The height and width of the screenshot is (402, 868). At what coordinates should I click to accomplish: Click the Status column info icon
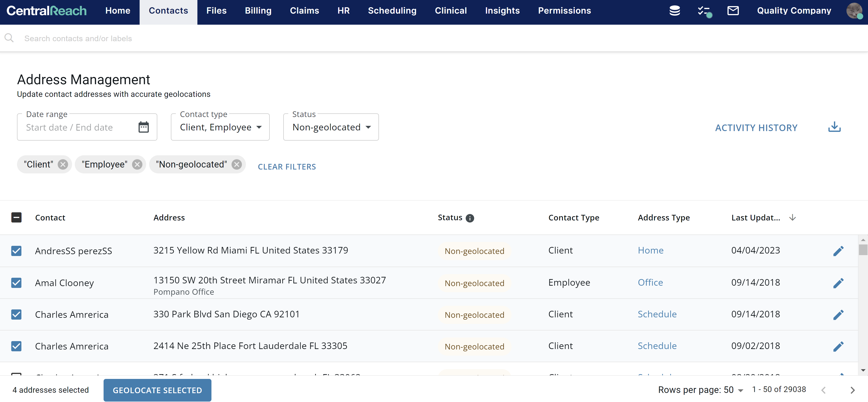pyautogui.click(x=470, y=218)
